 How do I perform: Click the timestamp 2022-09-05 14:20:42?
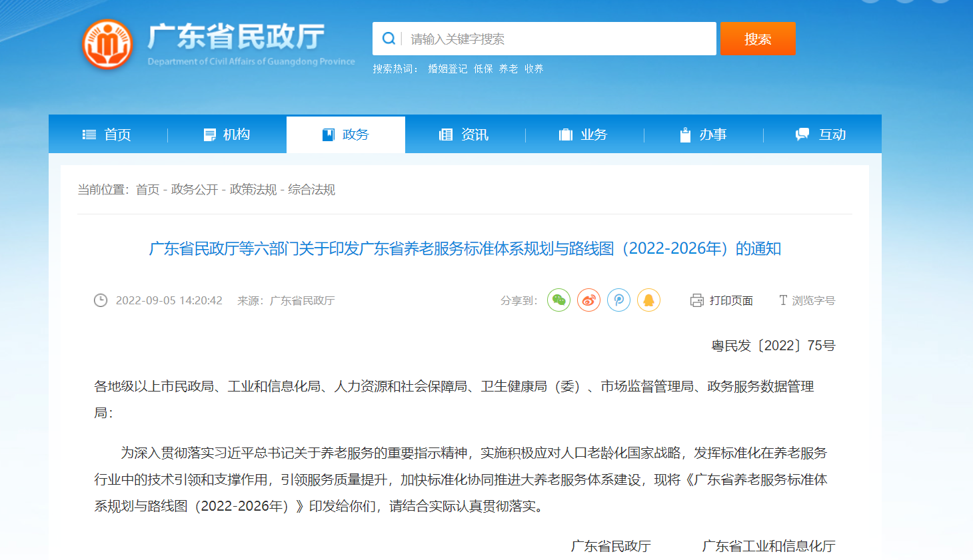pos(169,300)
